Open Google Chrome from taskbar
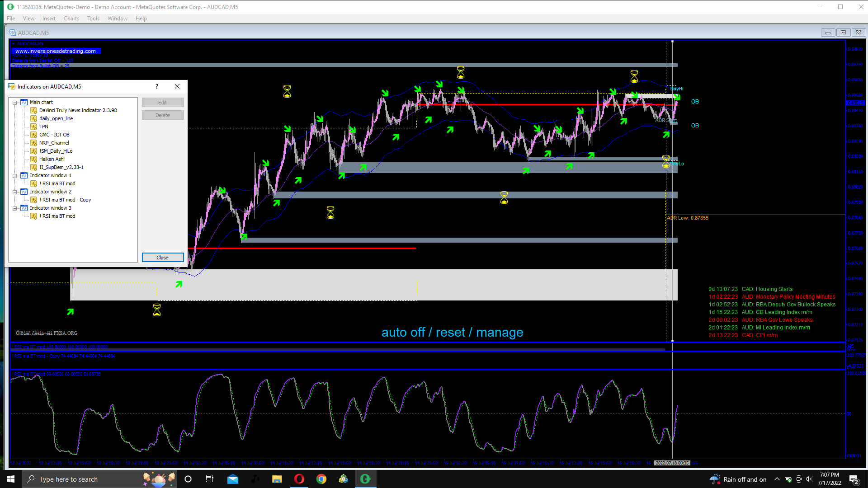This screenshot has height=488, width=868. pos(321,479)
